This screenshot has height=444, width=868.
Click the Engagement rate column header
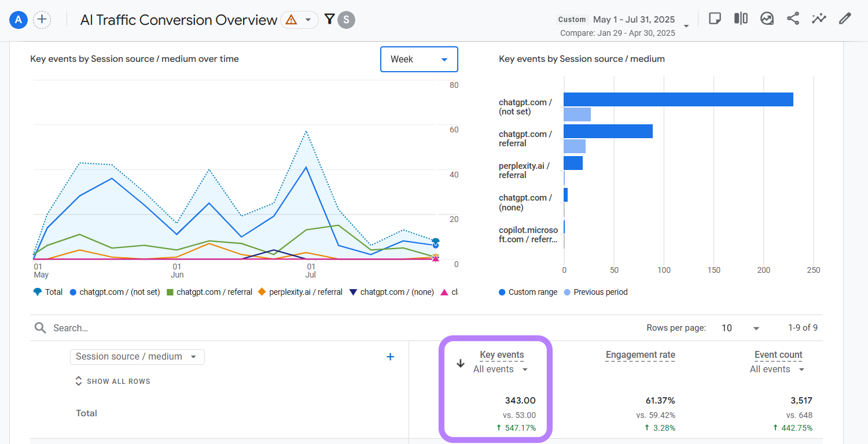[x=640, y=355]
